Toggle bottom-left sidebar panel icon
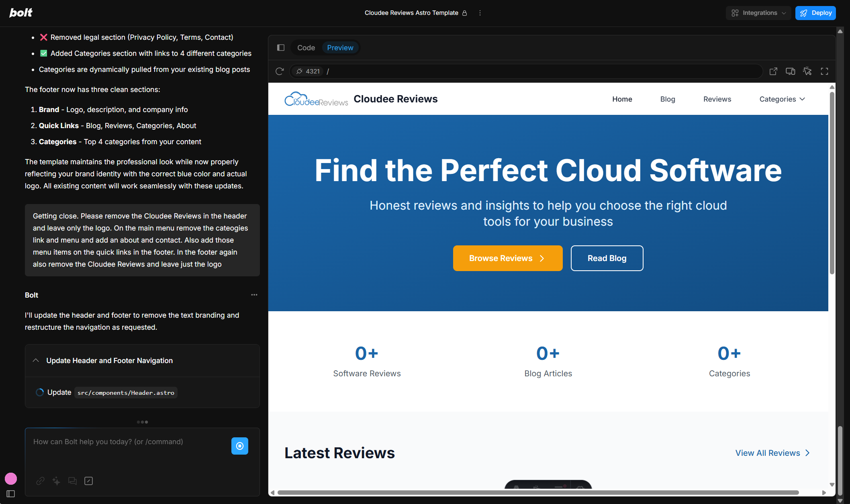Viewport: 850px width, 504px height. [x=11, y=494]
